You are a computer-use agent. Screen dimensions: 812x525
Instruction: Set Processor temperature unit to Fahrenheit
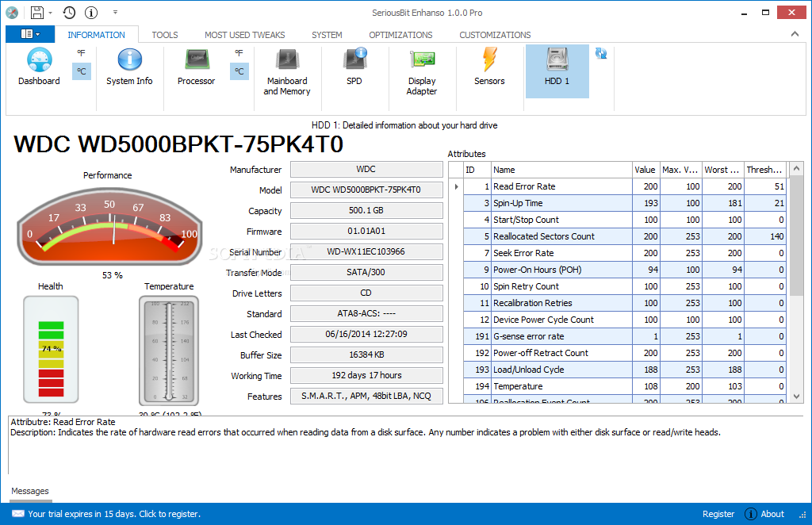[x=239, y=53]
